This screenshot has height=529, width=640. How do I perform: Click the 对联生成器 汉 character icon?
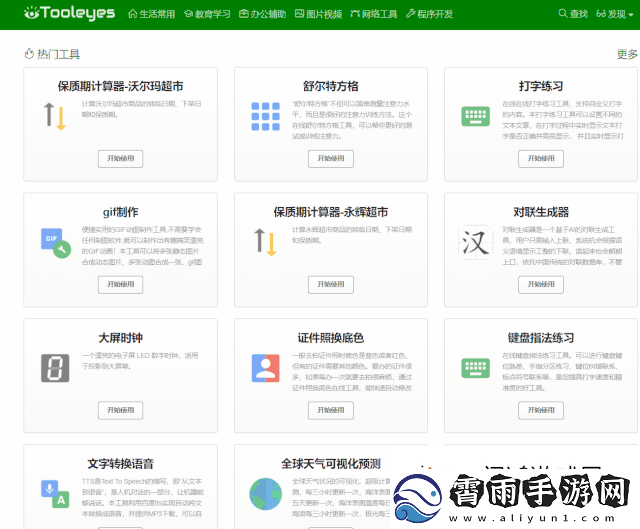(476, 242)
